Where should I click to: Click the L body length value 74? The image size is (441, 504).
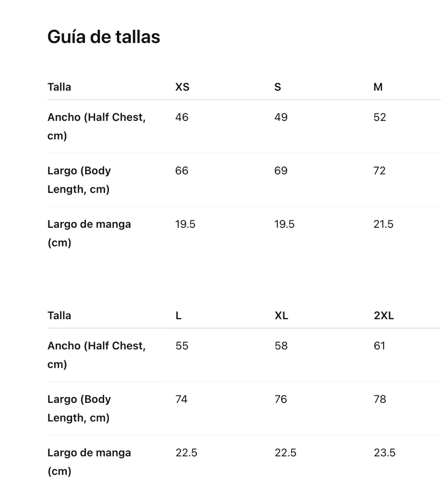click(181, 399)
